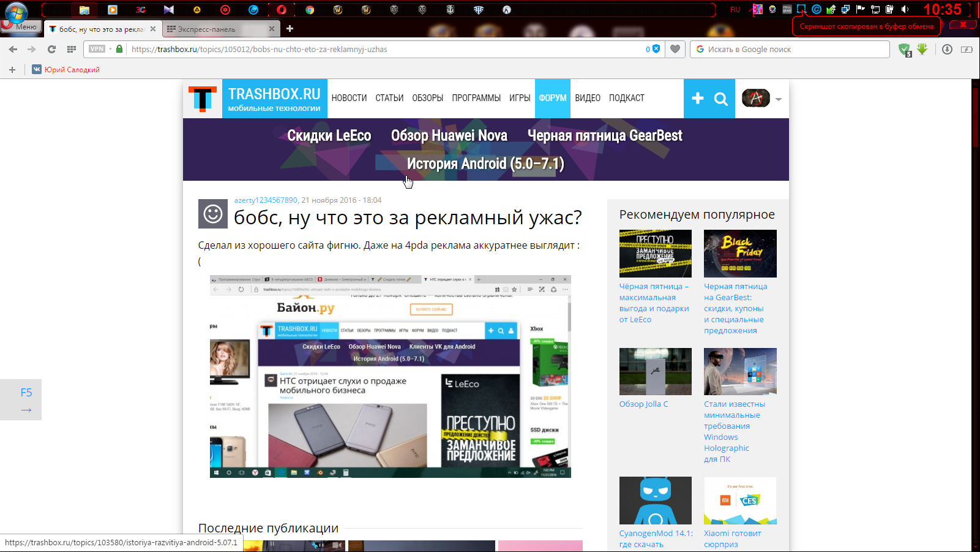Toggle the battery saver icon
This screenshot has height=552, width=980.
click(x=967, y=49)
